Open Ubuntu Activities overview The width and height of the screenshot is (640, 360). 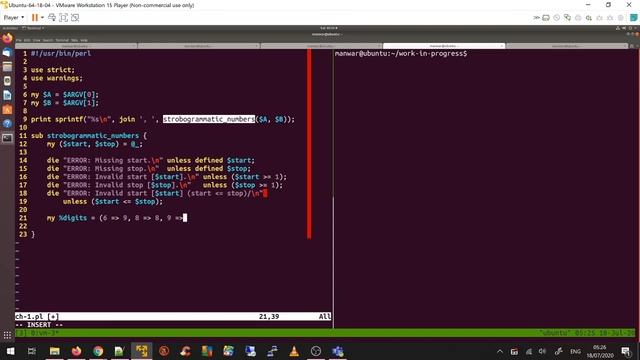tap(10, 28)
